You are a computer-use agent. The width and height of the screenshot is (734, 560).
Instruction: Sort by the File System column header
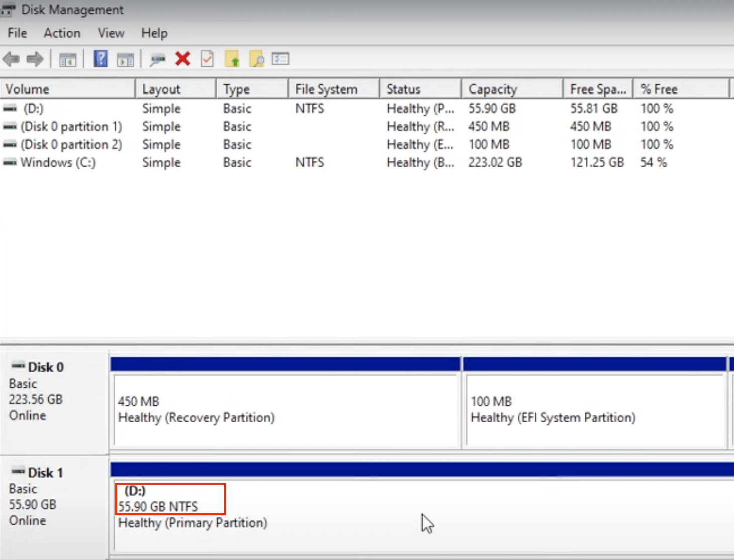tap(334, 89)
